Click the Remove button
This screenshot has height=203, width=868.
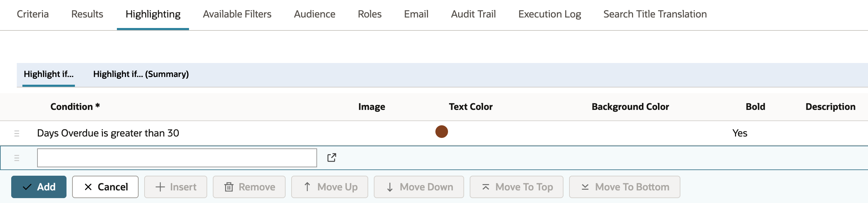point(249,187)
